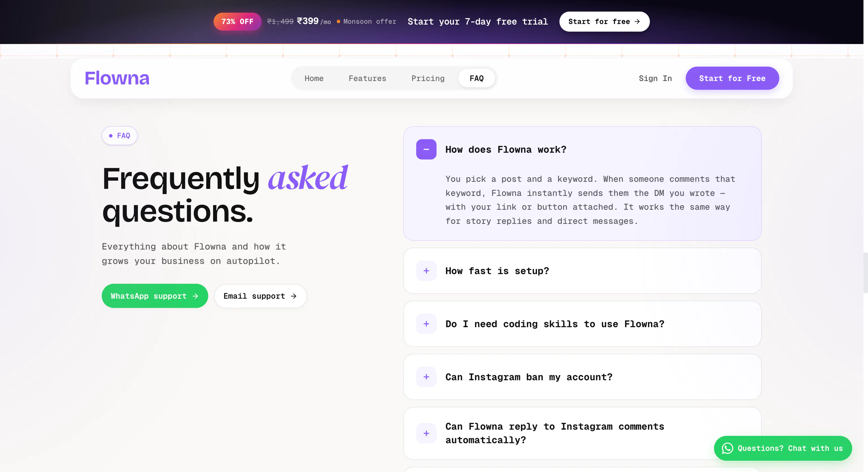The height and width of the screenshot is (472, 868).
Task: Click 'Start your 7-day free trial' text
Action: 478,21
